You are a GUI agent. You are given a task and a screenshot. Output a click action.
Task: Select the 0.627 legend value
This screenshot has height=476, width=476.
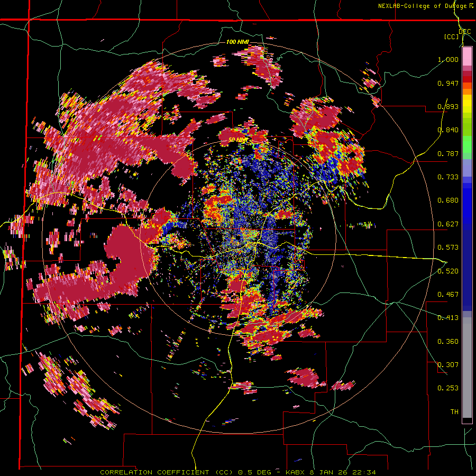(x=448, y=224)
